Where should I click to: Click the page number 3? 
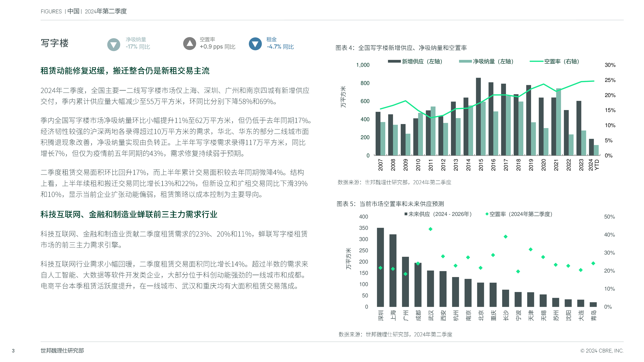pos(13,351)
